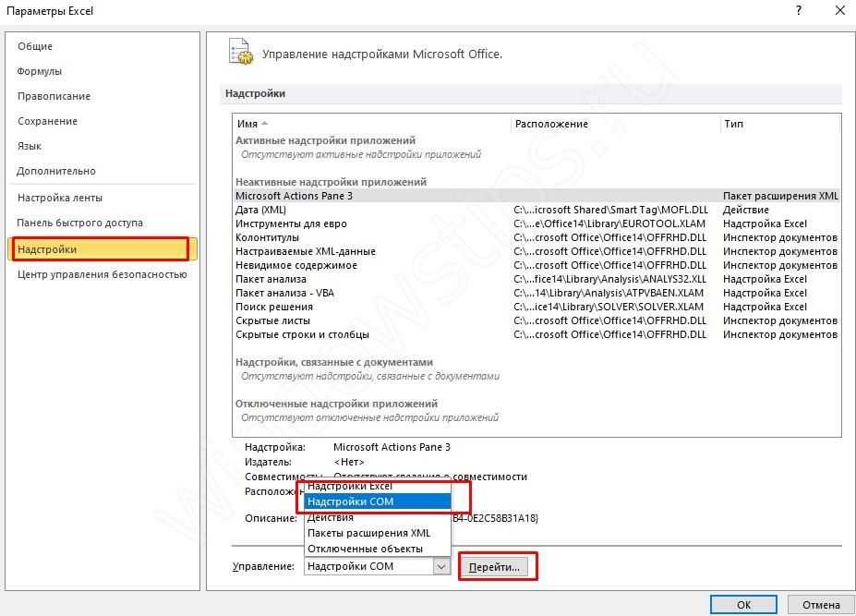
Task: Click the Help question mark icon
Action: [797, 11]
